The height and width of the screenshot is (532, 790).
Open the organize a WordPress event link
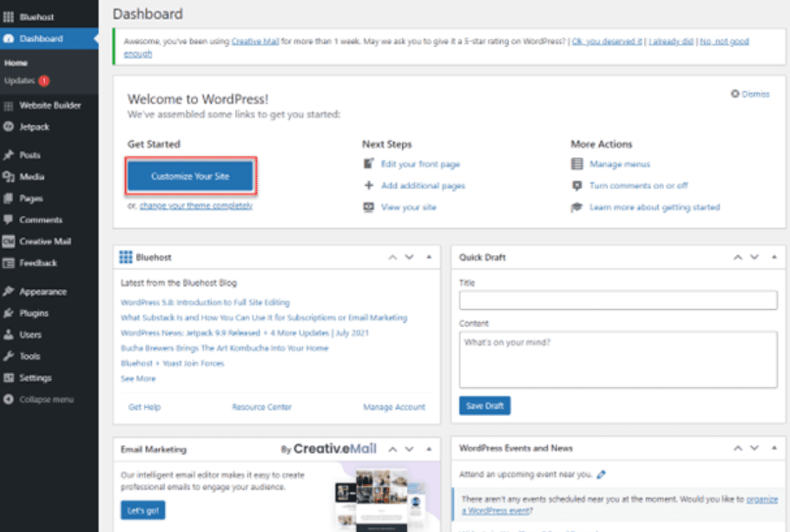620,505
